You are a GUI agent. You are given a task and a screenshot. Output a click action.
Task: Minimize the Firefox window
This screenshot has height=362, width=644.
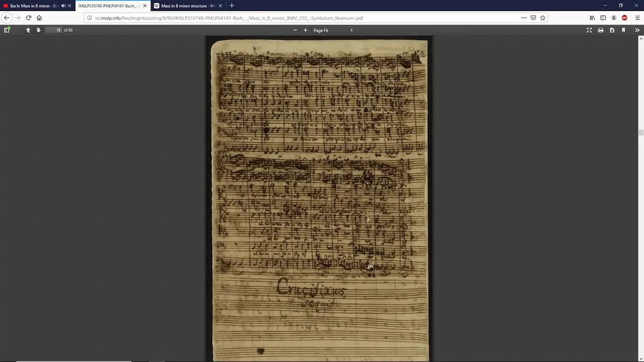[x=605, y=6]
